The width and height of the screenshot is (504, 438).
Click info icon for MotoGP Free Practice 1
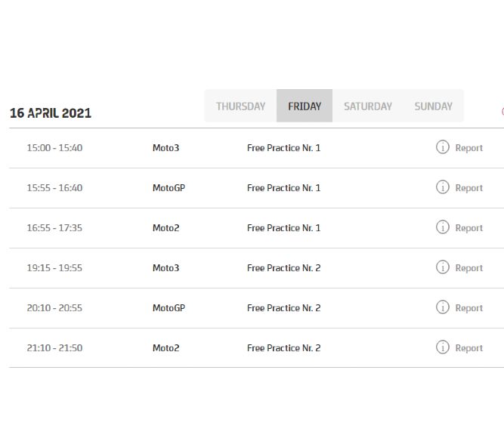(443, 187)
